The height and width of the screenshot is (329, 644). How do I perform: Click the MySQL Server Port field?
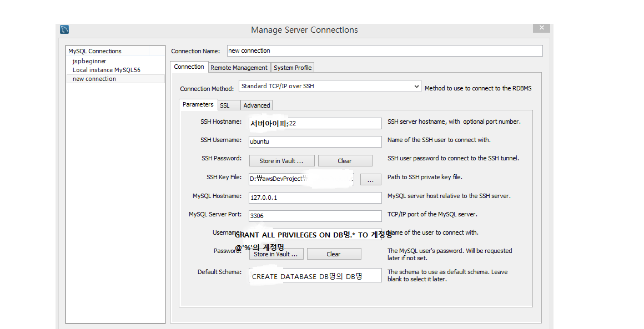pyautogui.click(x=315, y=216)
